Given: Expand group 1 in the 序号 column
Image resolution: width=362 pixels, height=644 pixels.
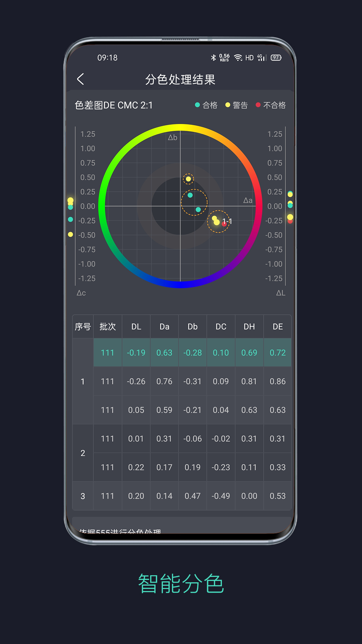Looking at the screenshot, I should [x=83, y=381].
